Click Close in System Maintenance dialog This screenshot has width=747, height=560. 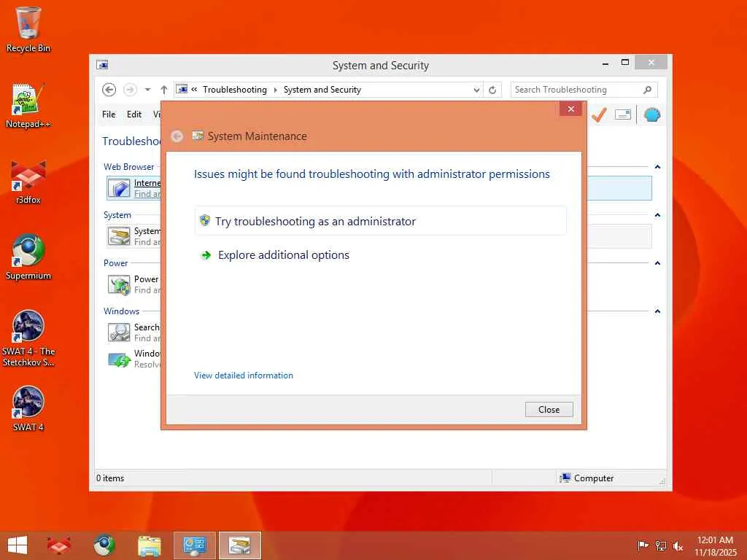point(549,410)
